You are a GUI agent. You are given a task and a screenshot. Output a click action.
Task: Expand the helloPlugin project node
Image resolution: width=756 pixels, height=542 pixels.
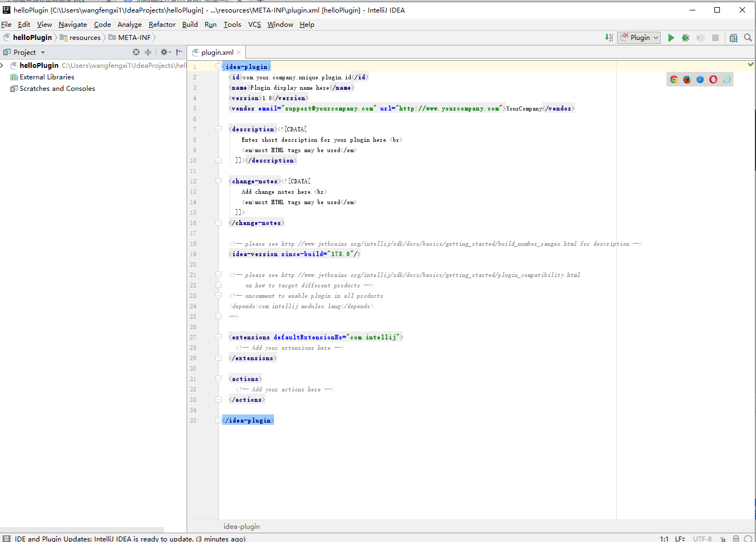tap(2, 65)
